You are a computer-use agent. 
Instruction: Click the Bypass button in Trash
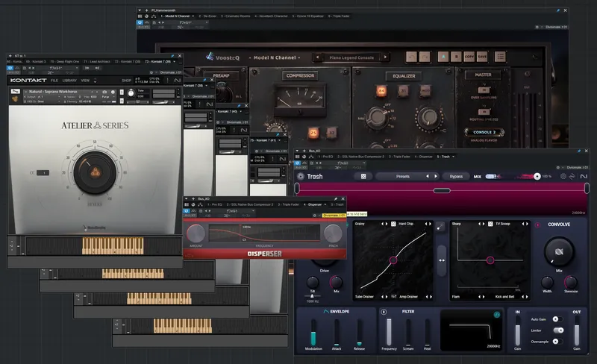(456, 176)
